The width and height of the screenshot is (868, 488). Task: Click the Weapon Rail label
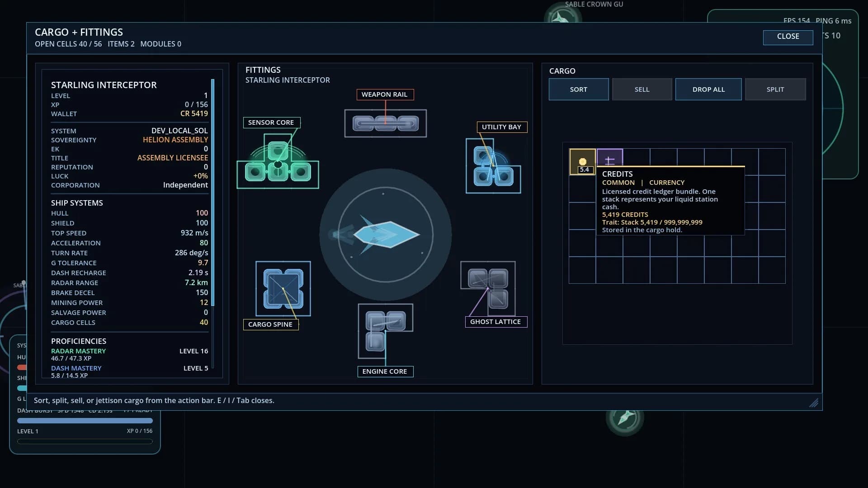click(x=385, y=94)
